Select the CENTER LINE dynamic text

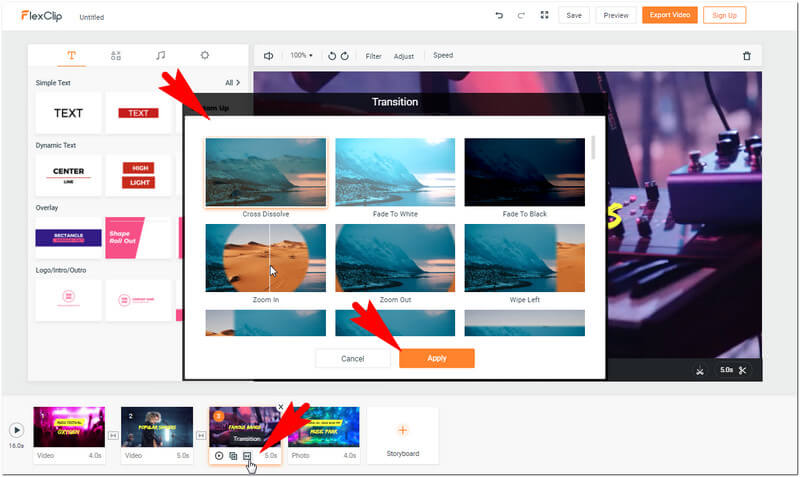point(68,175)
